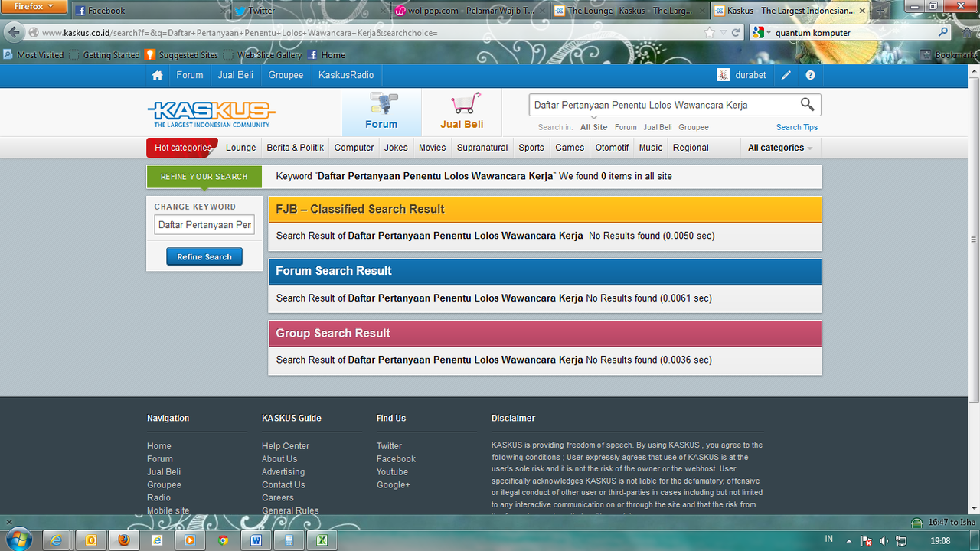The height and width of the screenshot is (551, 980).
Task: Click the browser back arrow button
Action: point(14,33)
